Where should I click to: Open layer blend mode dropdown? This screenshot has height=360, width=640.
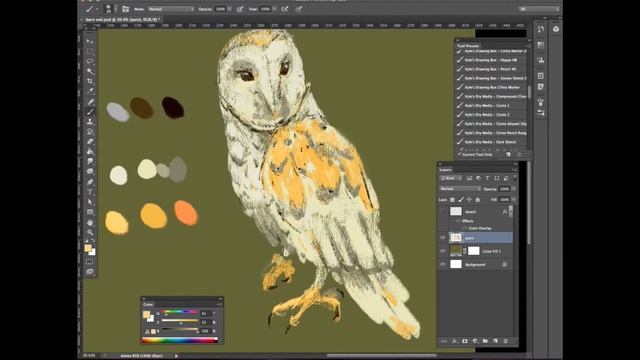tap(460, 189)
